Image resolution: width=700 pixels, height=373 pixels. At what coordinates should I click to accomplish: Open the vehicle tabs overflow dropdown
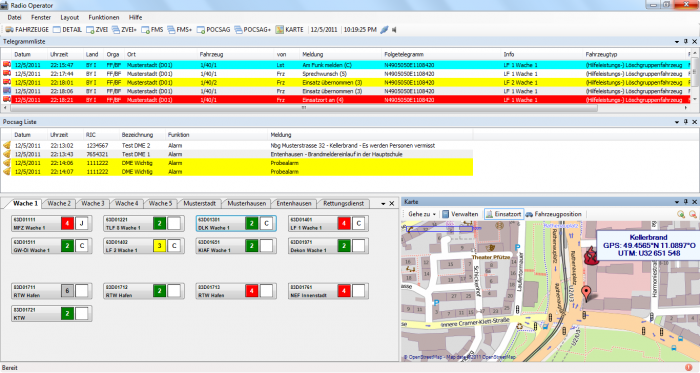[383, 203]
